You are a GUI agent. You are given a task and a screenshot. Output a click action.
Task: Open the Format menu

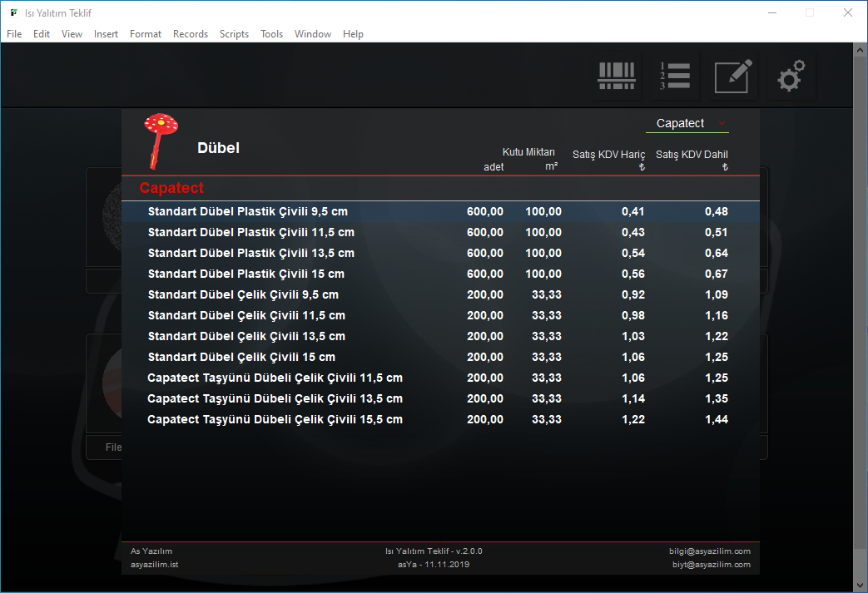[146, 34]
